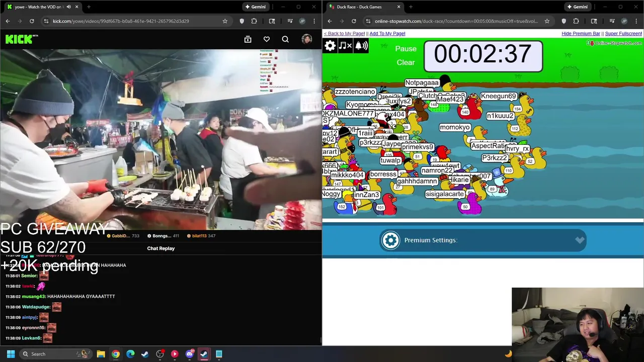
Task: Open the Kick search icon
Action: click(x=285, y=39)
